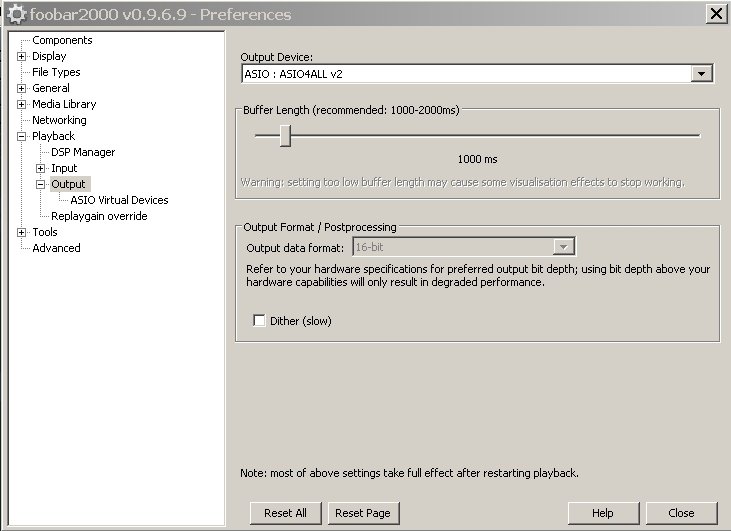Click the foobar2000 gear icon in title bar
Viewport: 731px width, 531px height.
[16, 14]
